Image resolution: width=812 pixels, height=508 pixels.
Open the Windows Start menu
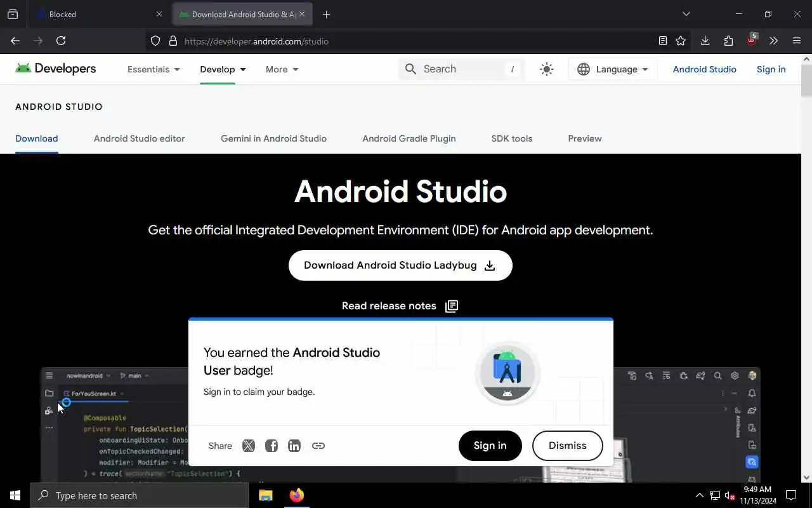click(x=15, y=495)
